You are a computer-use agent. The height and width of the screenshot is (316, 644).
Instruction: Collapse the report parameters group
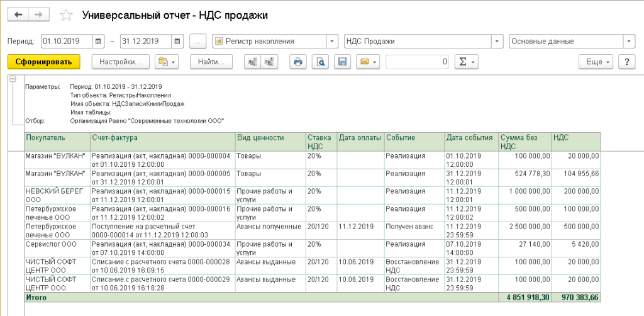pos(13,79)
